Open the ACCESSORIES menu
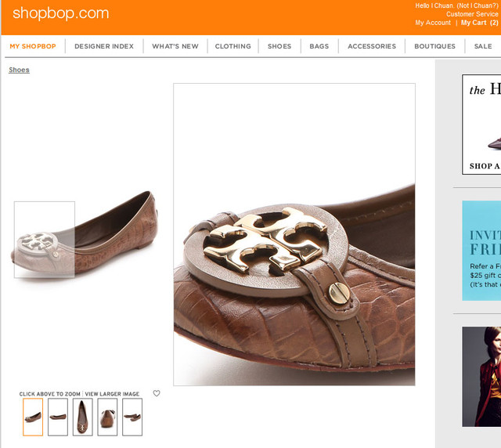The width and height of the screenshot is (501, 448). (372, 46)
